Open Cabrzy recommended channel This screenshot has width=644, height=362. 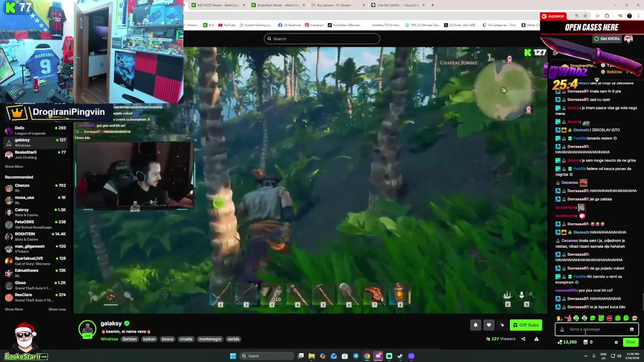click(x=35, y=212)
